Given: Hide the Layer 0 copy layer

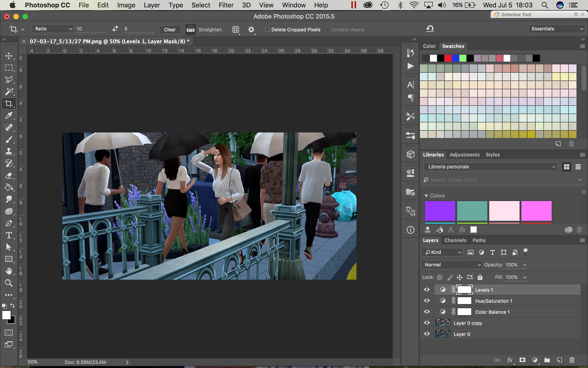Looking at the screenshot, I should [427, 323].
